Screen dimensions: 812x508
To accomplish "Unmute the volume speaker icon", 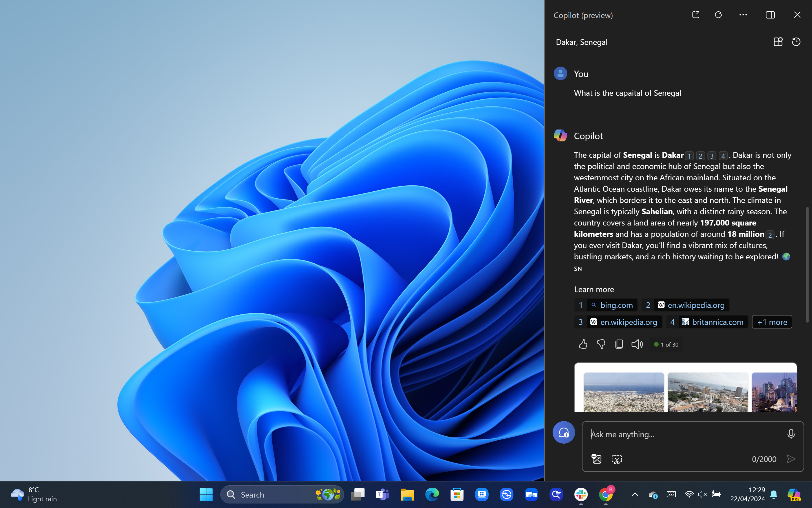I will click(x=702, y=494).
